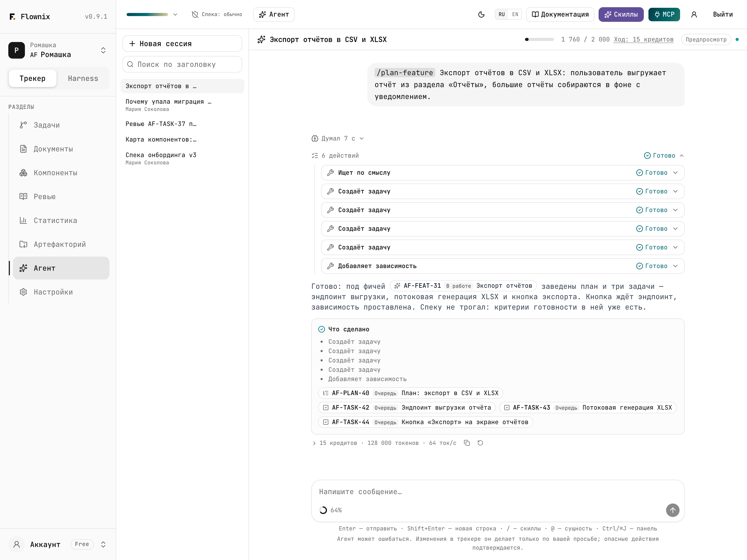The width and height of the screenshot is (747, 560).
Task: Expand the Добавляет зависимость action
Action: tap(502, 266)
